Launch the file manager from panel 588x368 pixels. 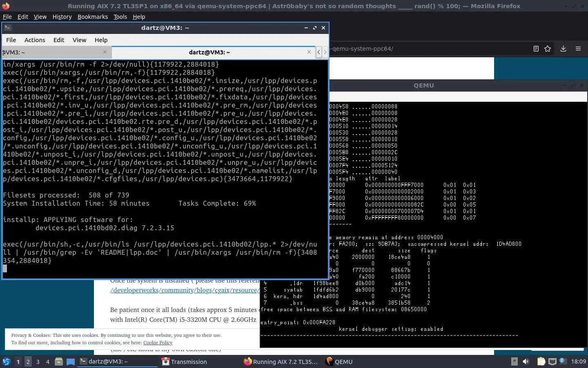tap(59, 361)
